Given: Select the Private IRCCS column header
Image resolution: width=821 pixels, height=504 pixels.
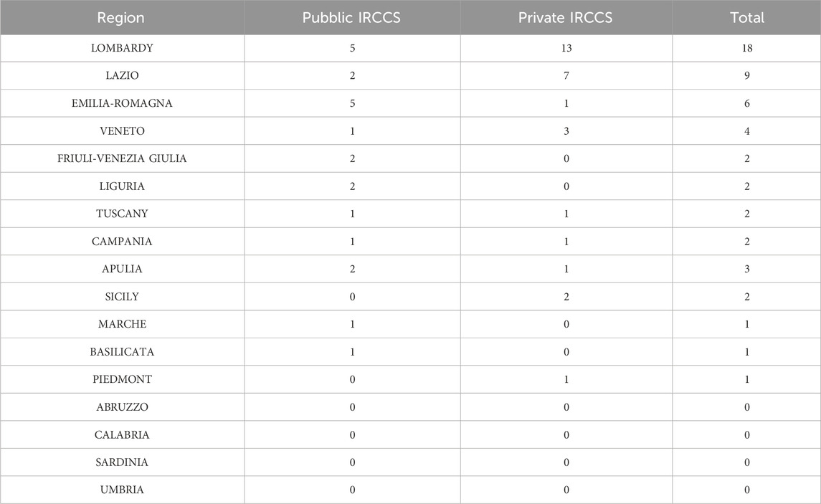Looking at the screenshot, I should coord(566,18).
